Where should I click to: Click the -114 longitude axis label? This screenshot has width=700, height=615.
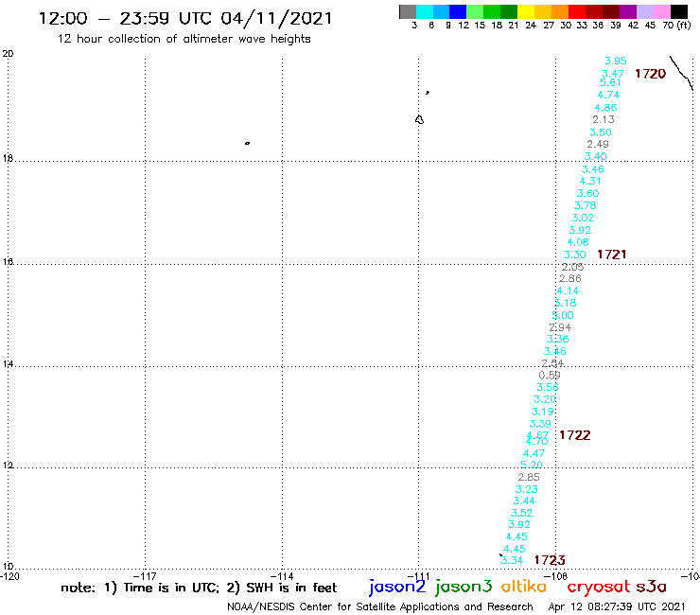click(282, 576)
